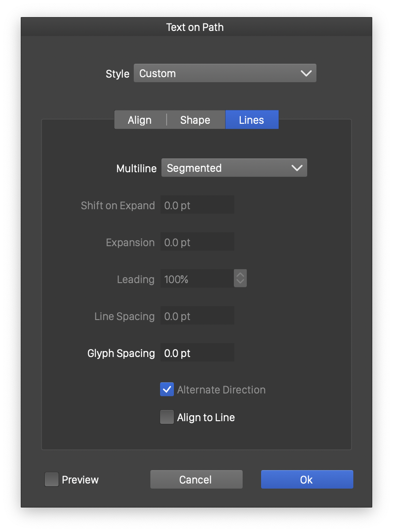Increase Leading with the stepper up arrow
393x532 pixels.
pos(240,275)
